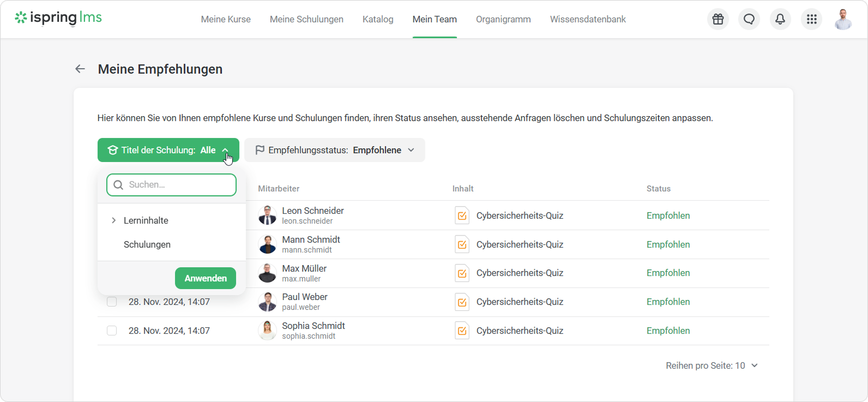Screen dimensions: 868x402
Task: Go back using the left arrow
Action: (80, 69)
